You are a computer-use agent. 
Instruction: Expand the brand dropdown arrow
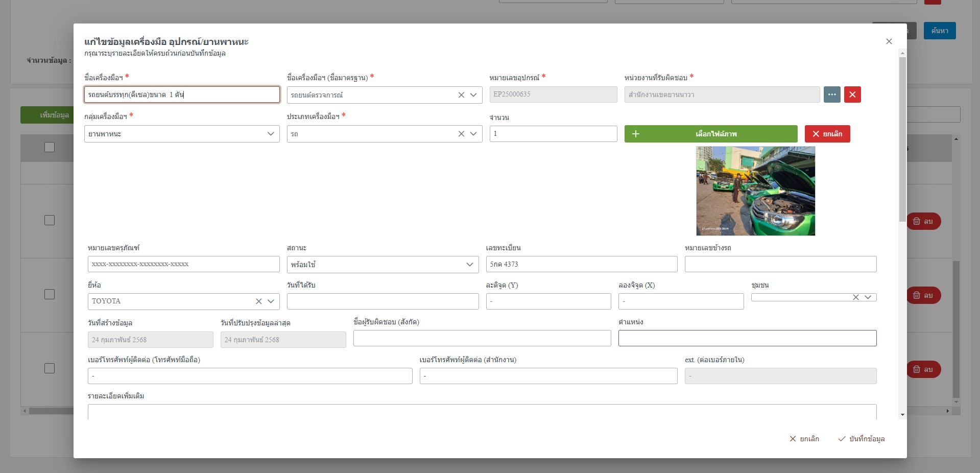click(271, 301)
